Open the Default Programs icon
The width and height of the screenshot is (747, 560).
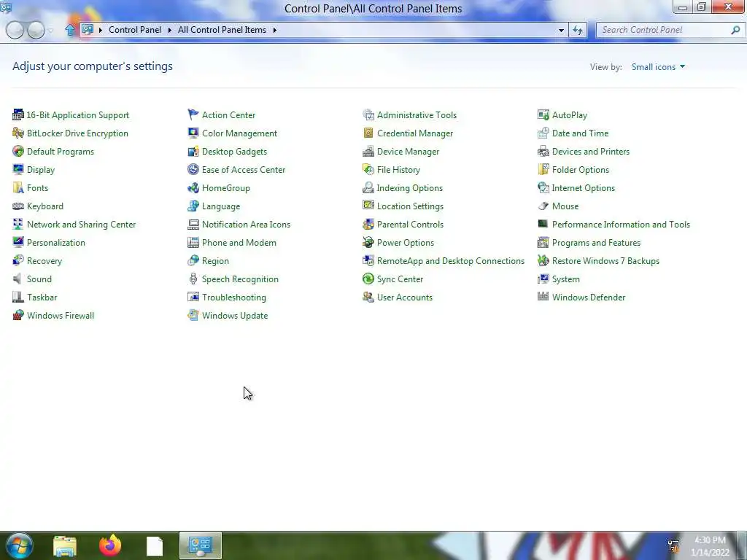[x=18, y=152]
